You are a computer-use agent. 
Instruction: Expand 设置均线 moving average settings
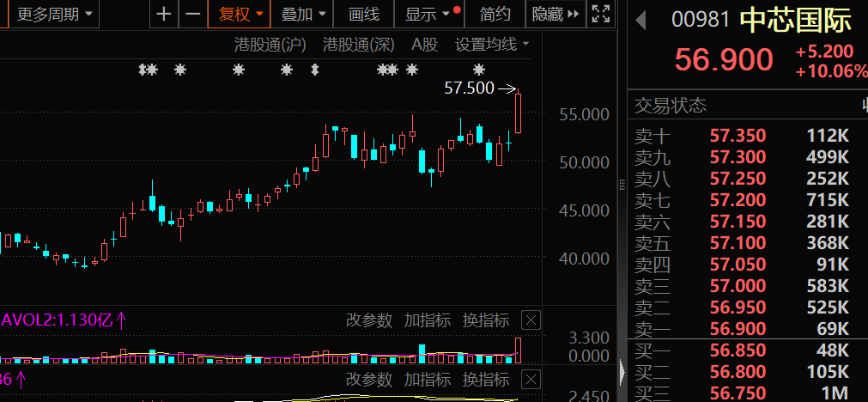(492, 44)
